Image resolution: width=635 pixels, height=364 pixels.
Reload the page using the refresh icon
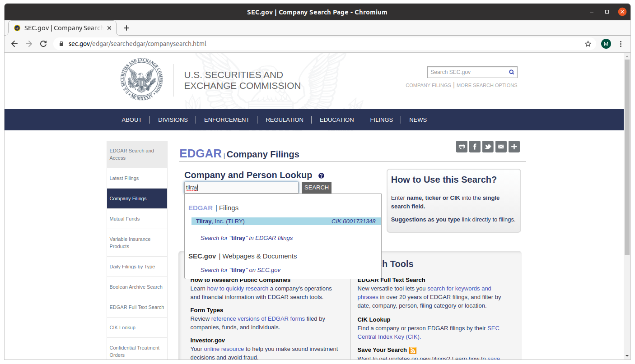pyautogui.click(x=43, y=44)
